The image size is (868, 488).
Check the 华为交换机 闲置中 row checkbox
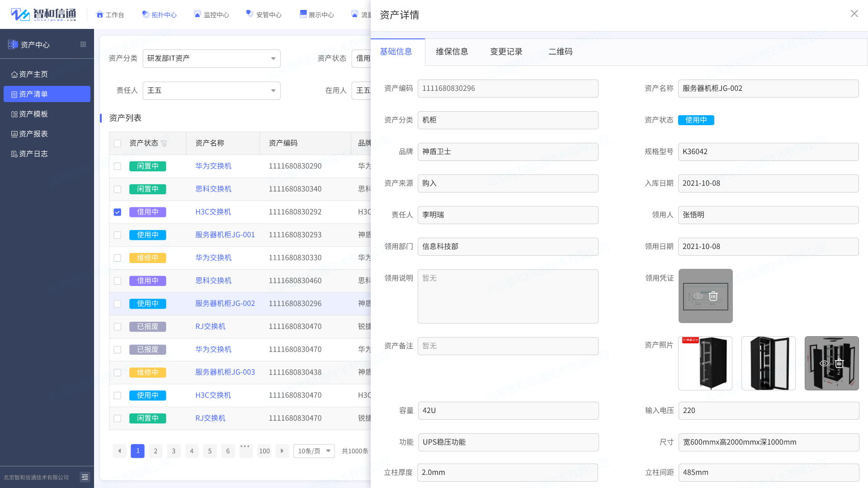coord(118,166)
